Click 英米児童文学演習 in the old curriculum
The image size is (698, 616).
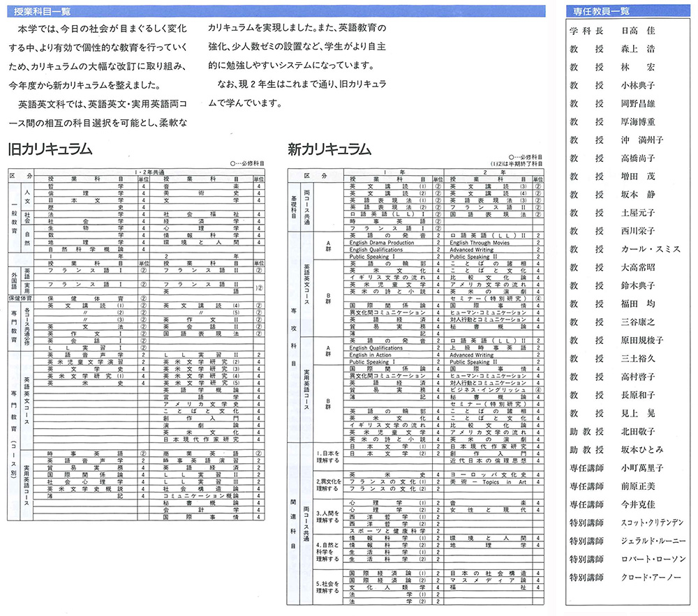pyautogui.click(x=85, y=363)
